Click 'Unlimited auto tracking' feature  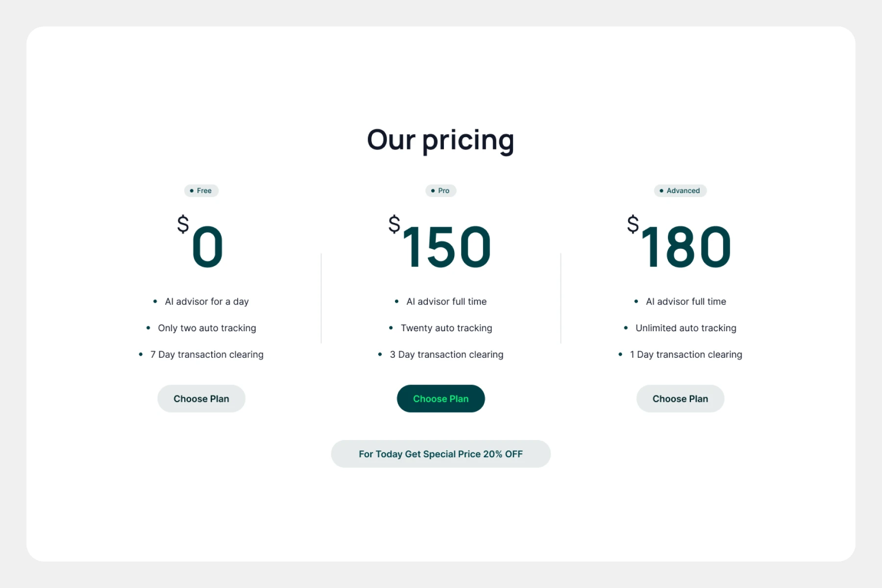[x=686, y=328]
